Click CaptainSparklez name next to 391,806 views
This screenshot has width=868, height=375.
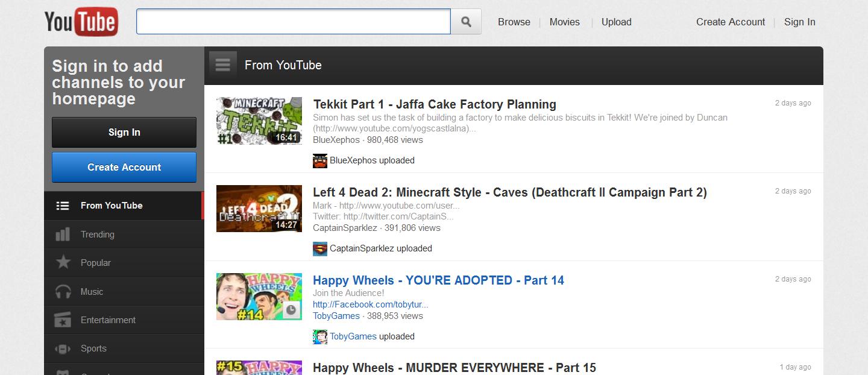click(345, 228)
